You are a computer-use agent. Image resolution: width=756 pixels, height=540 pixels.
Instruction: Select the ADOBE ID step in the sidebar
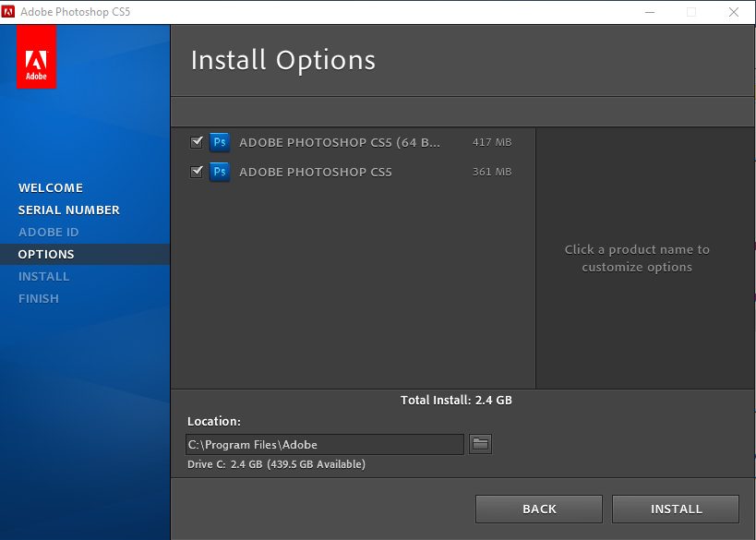click(49, 232)
